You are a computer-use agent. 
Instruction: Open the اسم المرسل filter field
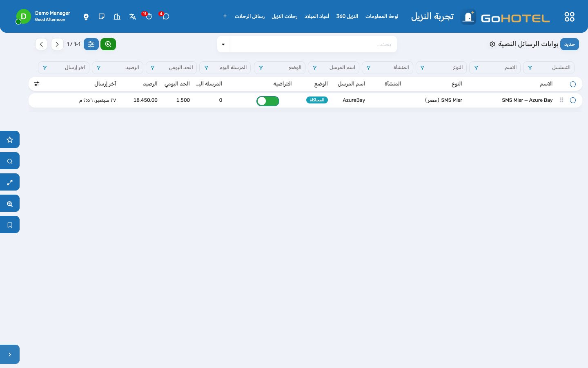click(x=334, y=67)
